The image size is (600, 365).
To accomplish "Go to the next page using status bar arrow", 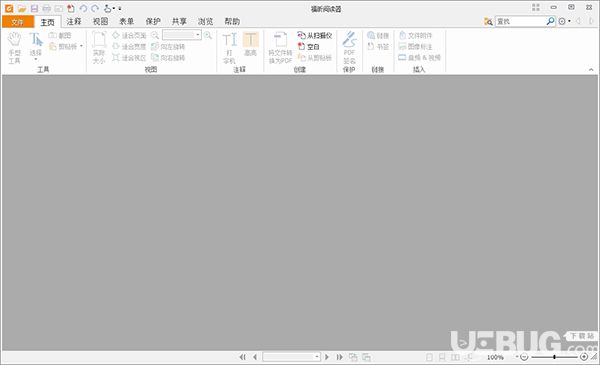I will coord(326,357).
